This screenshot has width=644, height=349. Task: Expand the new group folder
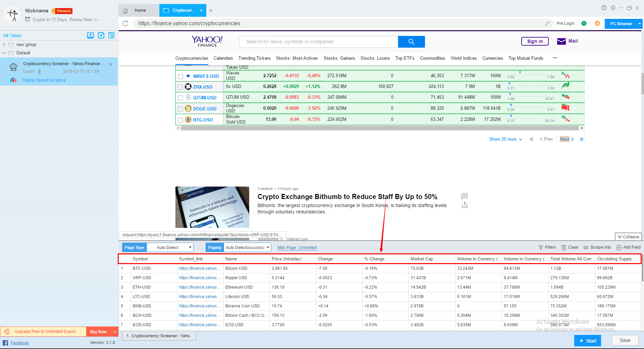pos(4,45)
